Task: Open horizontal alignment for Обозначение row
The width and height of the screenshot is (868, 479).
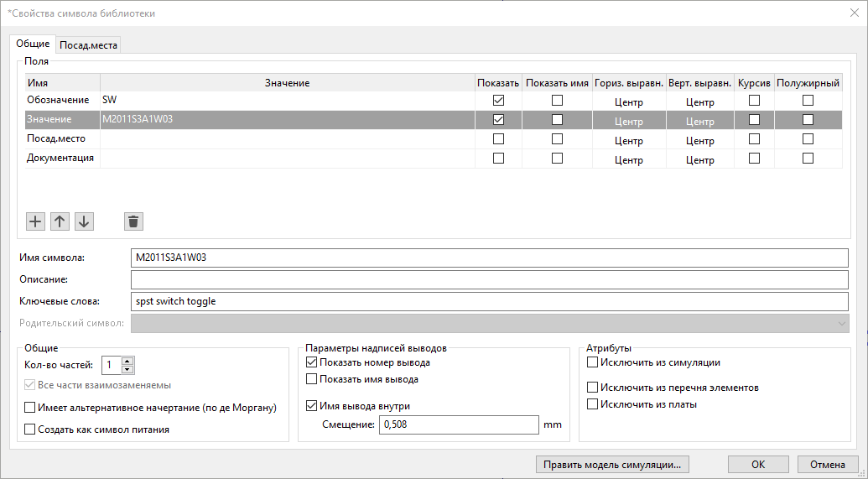Action: coord(628,102)
